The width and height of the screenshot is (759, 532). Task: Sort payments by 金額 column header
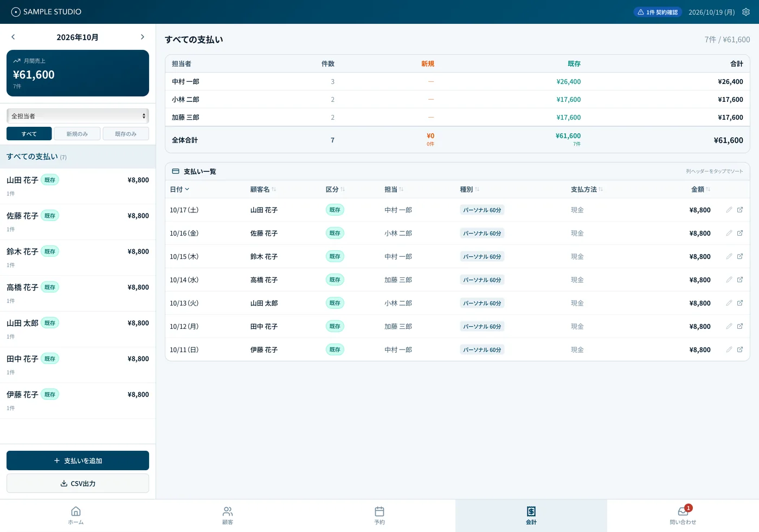click(701, 189)
